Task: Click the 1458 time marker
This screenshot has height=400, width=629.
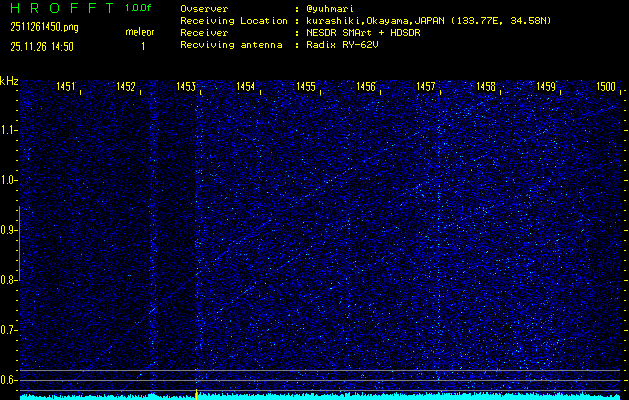Action: point(486,87)
